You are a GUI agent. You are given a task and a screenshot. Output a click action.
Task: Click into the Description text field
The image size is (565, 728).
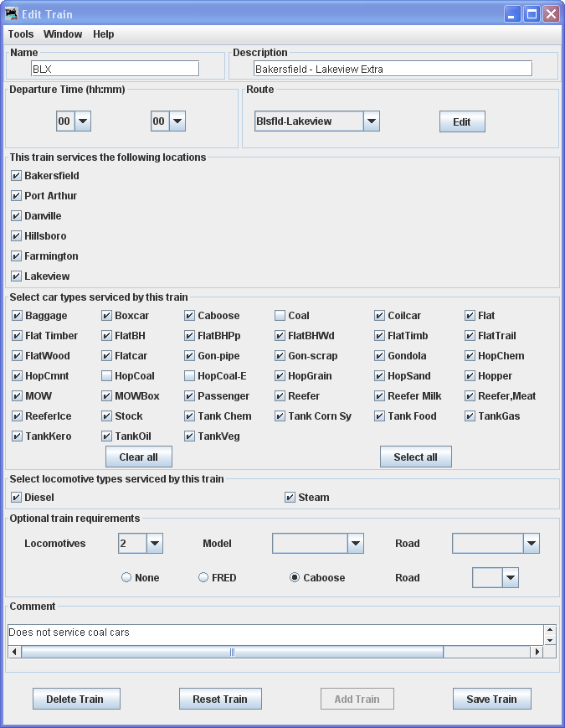pyautogui.click(x=393, y=69)
